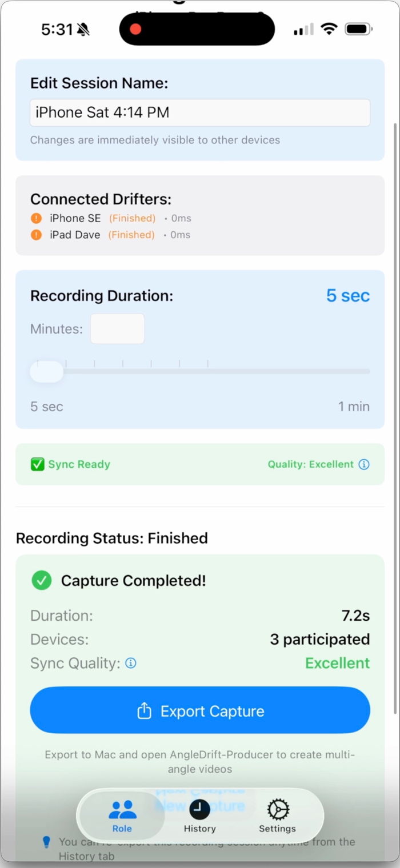Tap the Sync Ready green checkbox icon
400x868 pixels.
(37, 464)
